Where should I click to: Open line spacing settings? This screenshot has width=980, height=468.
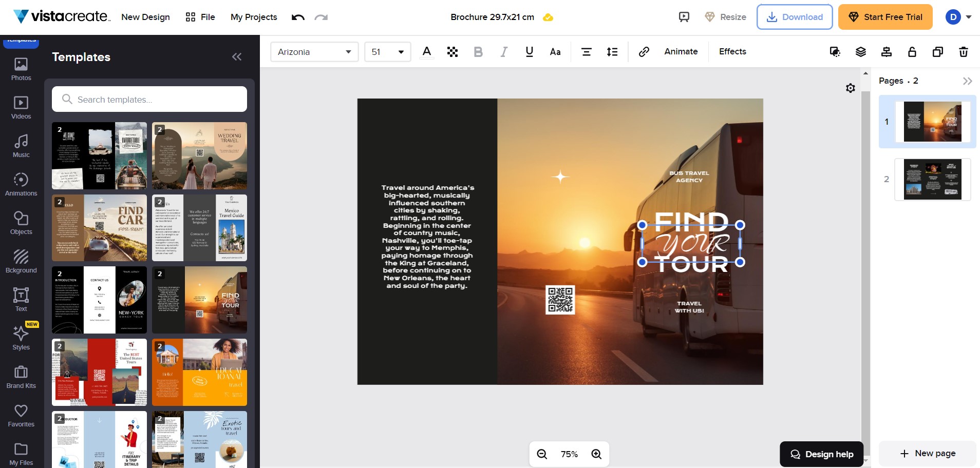pos(612,52)
